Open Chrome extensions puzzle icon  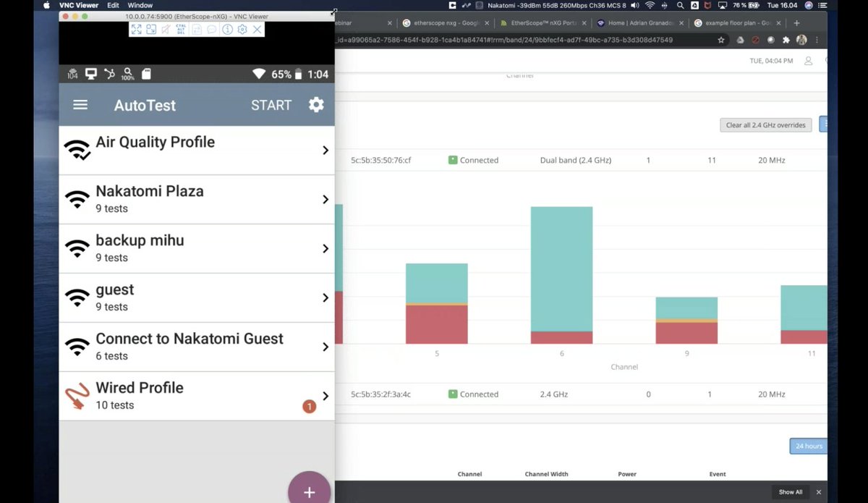[786, 40]
